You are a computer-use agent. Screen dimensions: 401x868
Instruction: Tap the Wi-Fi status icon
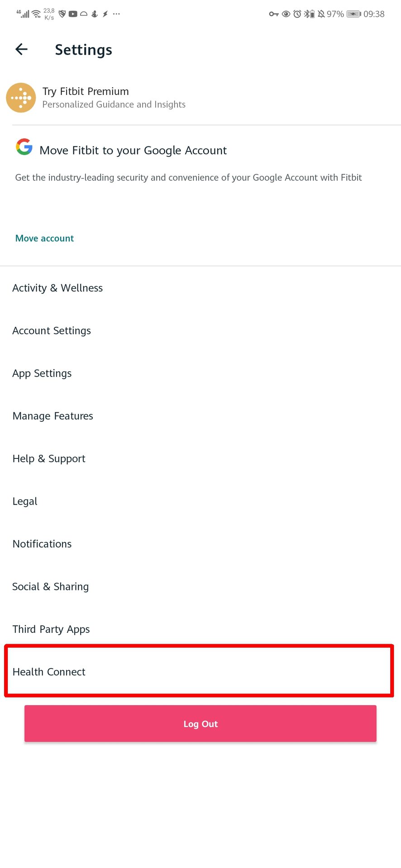coord(37,14)
